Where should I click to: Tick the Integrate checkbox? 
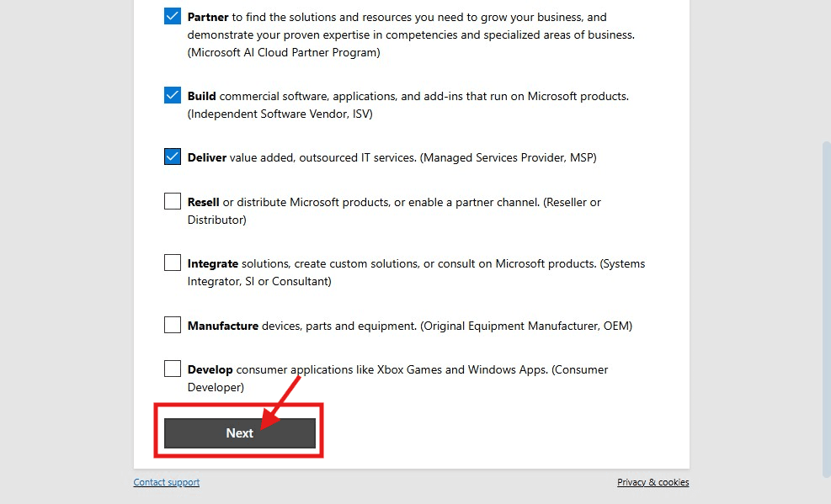click(x=173, y=263)
